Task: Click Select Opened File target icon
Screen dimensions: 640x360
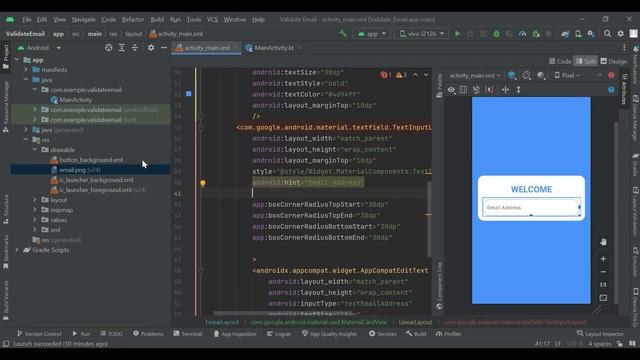Action: tap(109, 48)
